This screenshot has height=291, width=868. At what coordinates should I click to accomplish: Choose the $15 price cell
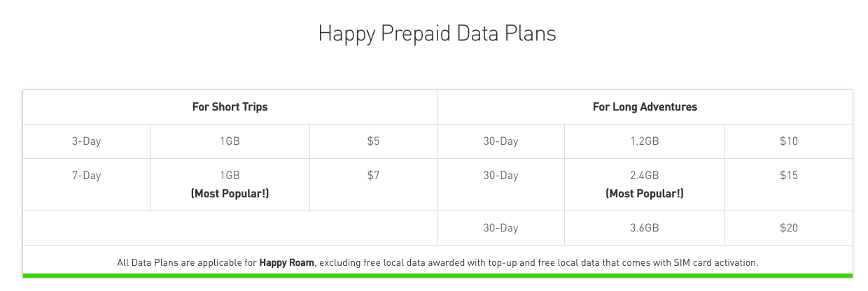click(788, 176)
